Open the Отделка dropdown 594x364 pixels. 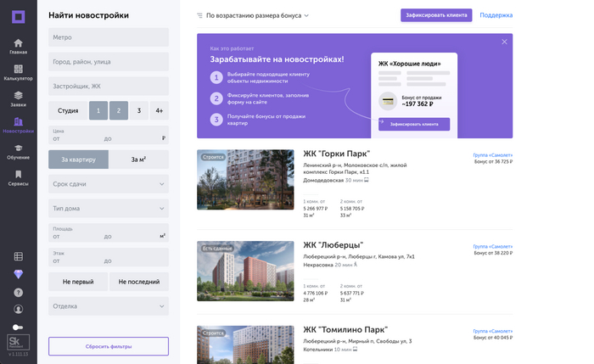[109, 306]
